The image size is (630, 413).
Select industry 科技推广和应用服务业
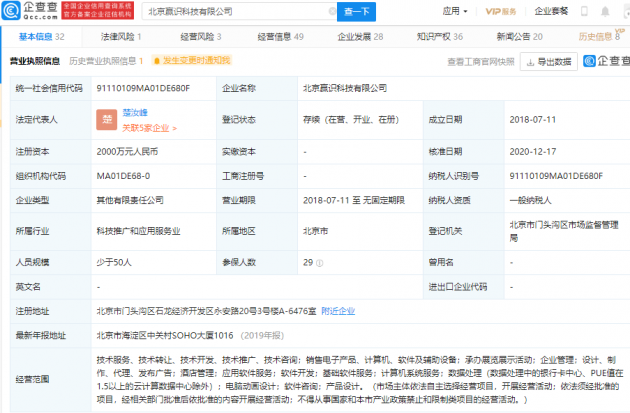139,231
